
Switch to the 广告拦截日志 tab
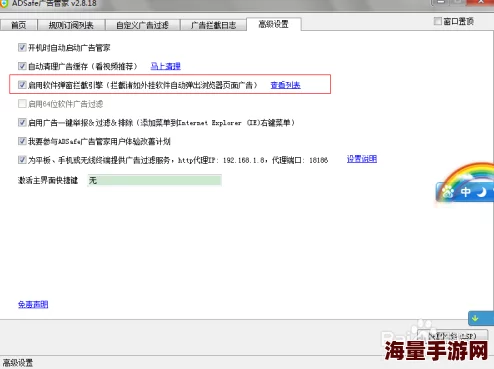(213, 25)
